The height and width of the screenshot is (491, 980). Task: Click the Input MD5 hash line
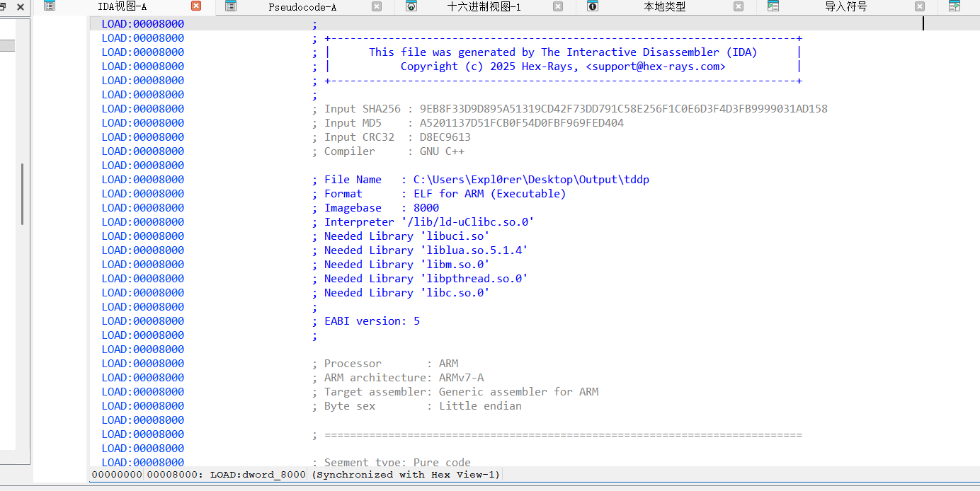(x=468, y=123)
